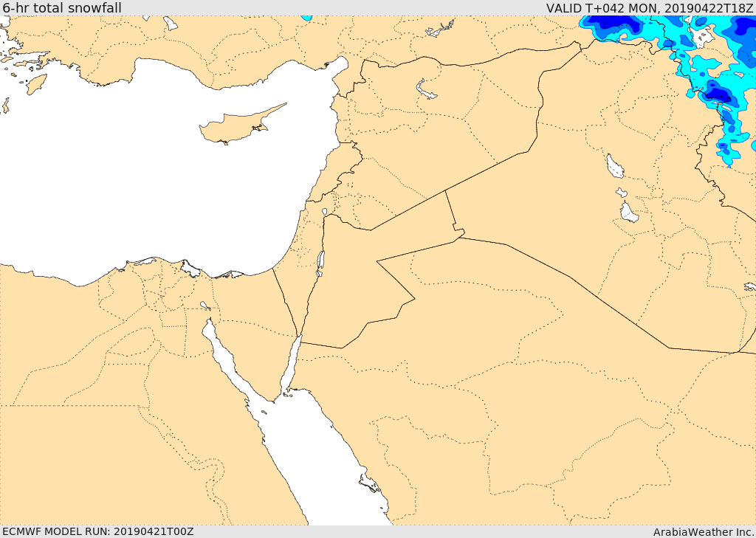Click the 'VALID T+042 MON, 20190422T18Z' label
756x538 pixels.
(x=650, y=7)
